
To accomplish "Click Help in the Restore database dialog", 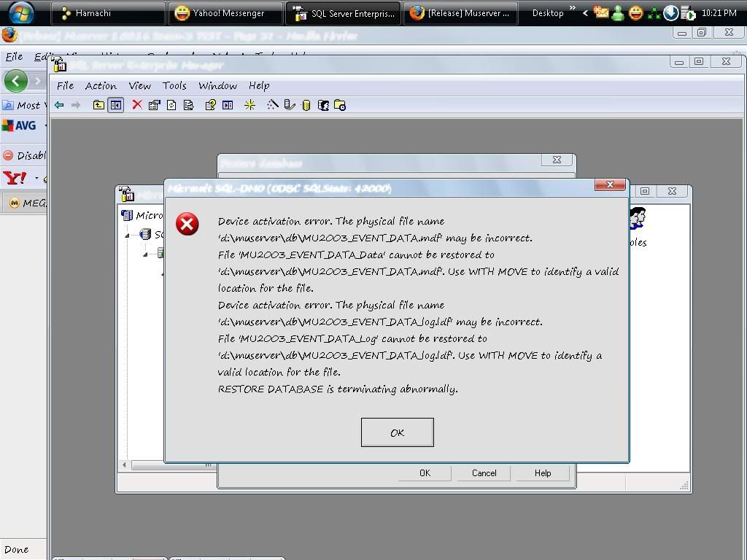I will [x=542, y=472].
